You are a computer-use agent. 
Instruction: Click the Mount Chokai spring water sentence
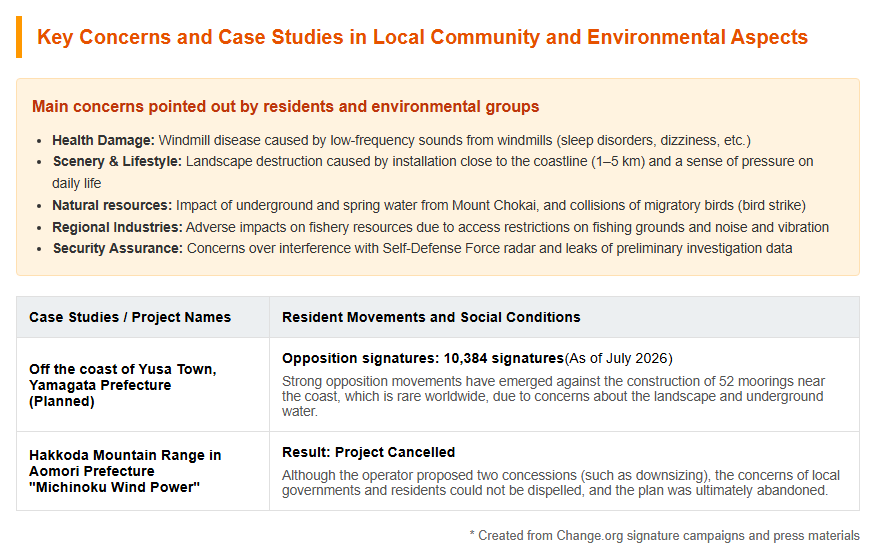tap(491, 206)
